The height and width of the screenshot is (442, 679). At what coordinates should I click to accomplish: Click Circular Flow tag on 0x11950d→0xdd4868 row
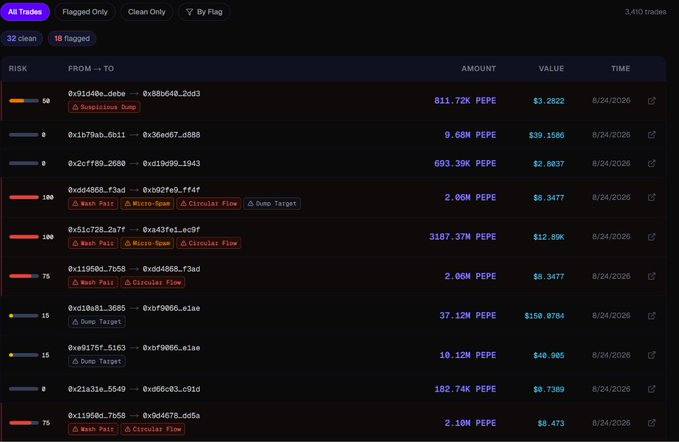coord(153,282)
